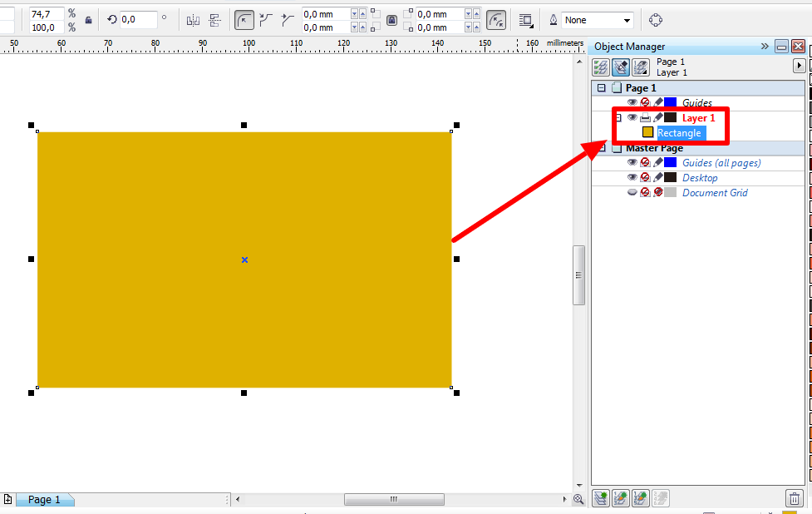
Task: Toggle Layer 1 editable pencil icon
Action: [x=657, y=117]
